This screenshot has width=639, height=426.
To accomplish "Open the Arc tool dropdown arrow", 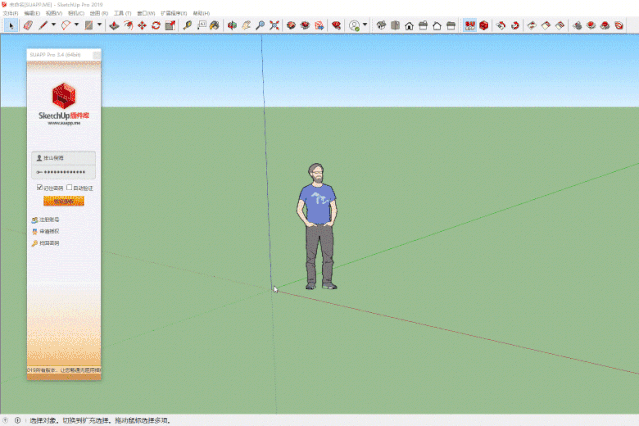I will 76,25.
